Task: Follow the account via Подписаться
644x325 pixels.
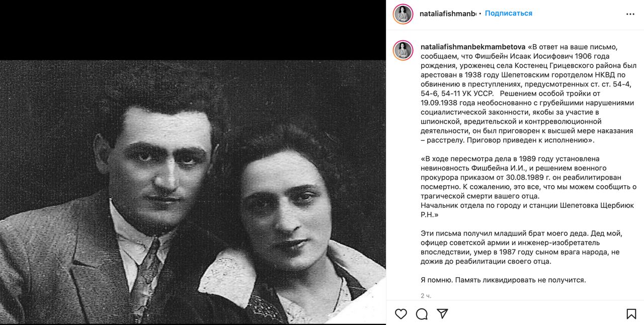Action: [508, 14]
